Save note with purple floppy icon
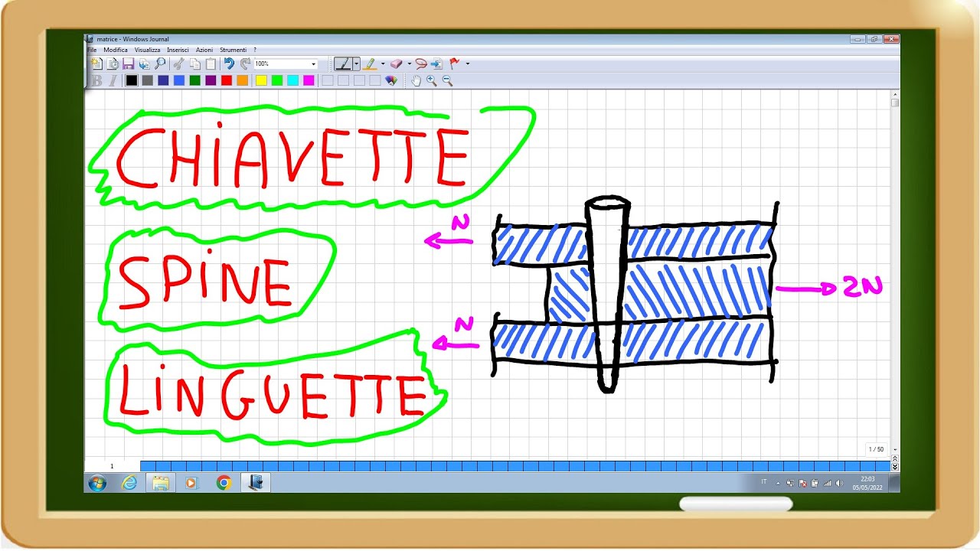 tap(129, 64)
